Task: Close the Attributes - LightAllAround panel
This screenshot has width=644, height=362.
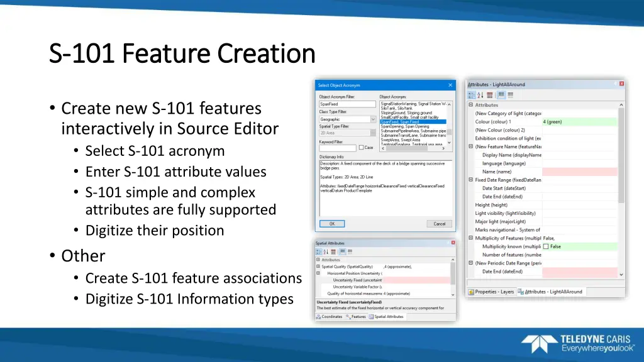Action: tap(621, 84)
